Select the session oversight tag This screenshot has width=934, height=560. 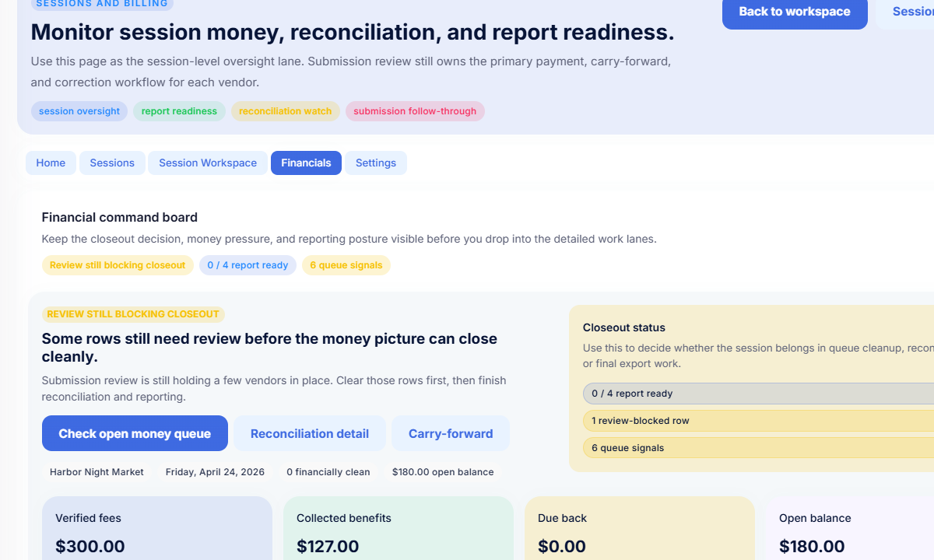[79, 111]
